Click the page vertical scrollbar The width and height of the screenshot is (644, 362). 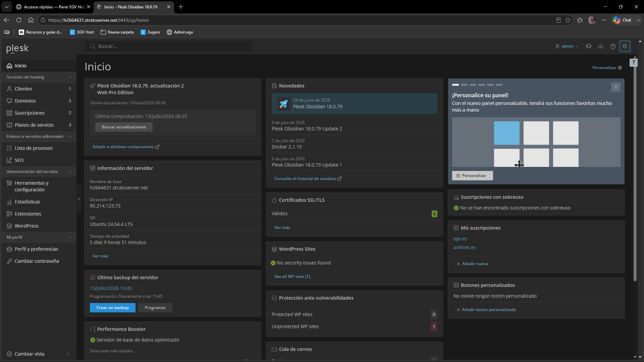point(635,170)
